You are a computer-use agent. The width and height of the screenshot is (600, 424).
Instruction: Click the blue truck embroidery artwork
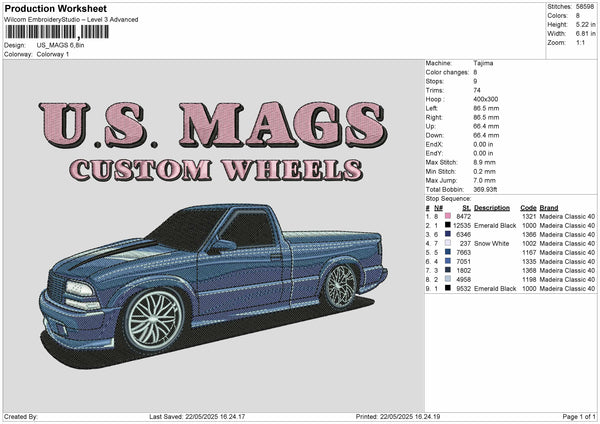tap(214, 285)
